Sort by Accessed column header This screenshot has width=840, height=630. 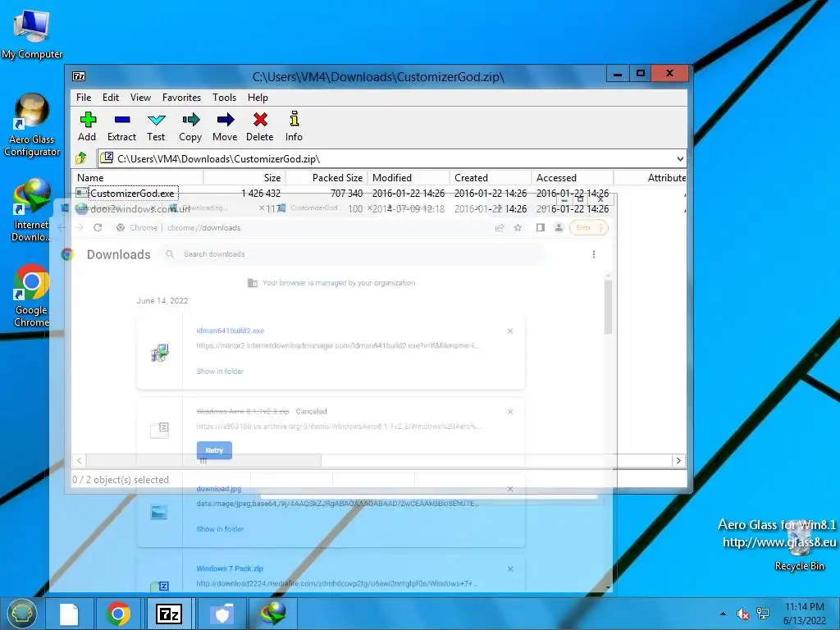[x=572, y=178]
